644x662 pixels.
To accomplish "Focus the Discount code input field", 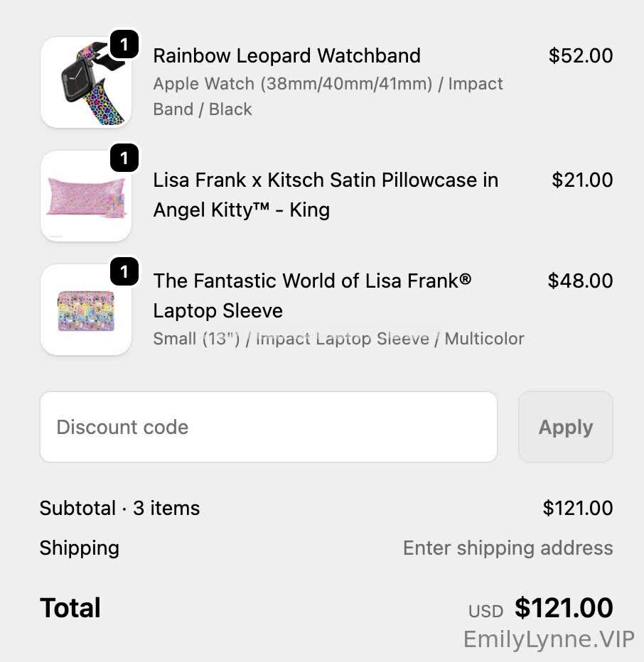I will (x=268, y=427).
